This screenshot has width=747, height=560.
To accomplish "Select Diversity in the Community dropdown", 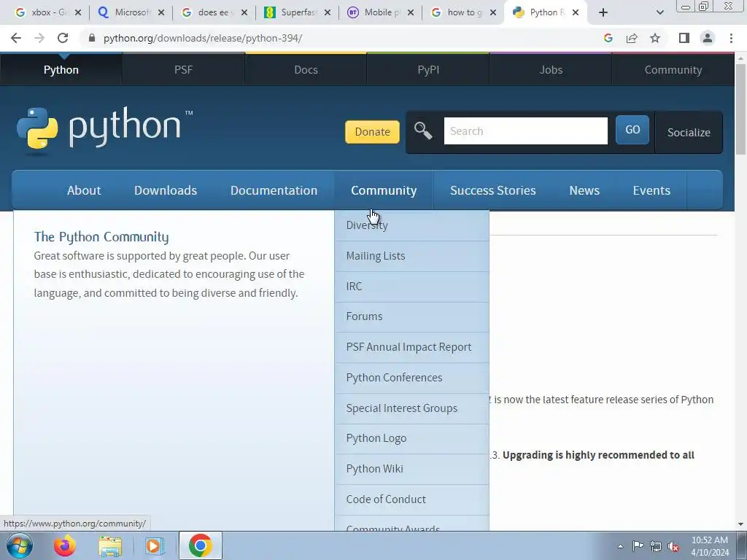I will click(411, 225).
